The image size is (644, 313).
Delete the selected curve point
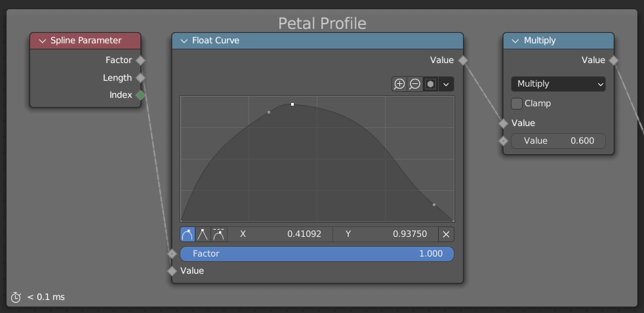[x=446, y=234]
